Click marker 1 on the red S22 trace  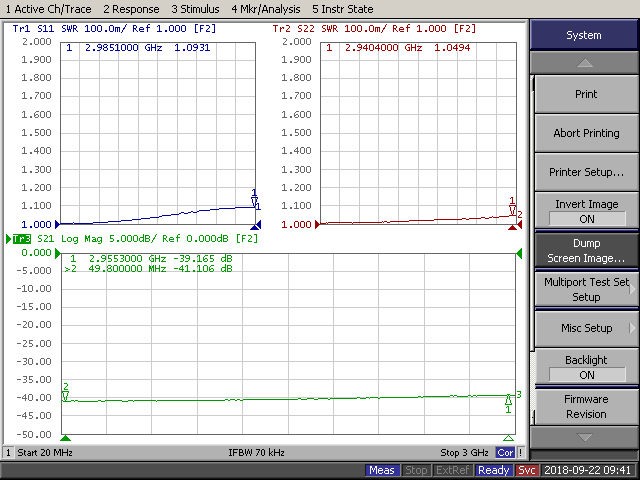[512, 207]
